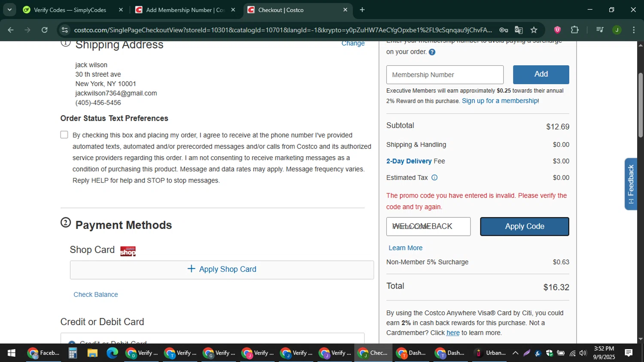Image resolution: width=644 pixels, height=362 pixels.
Task: Open the Chrome profile J avatar
Action: (617, 30)
